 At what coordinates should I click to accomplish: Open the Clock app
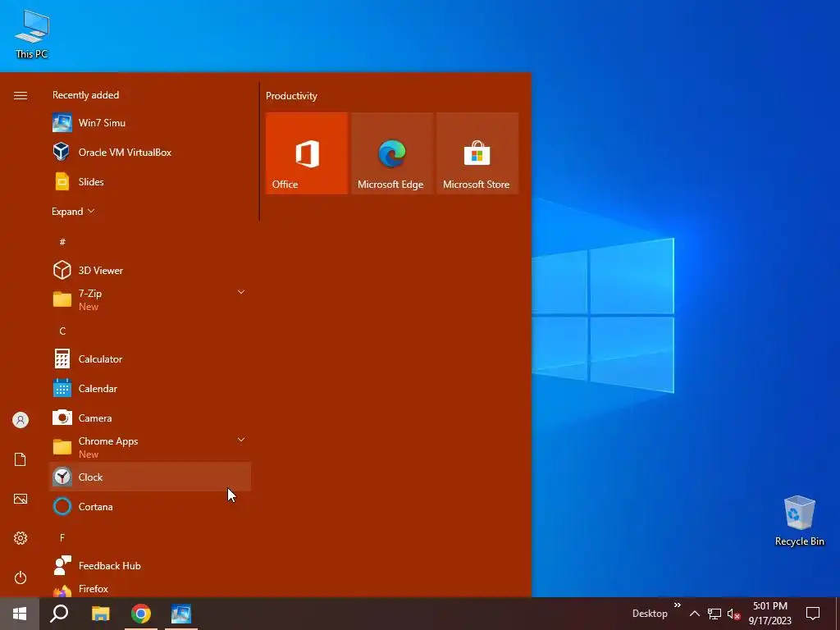pos(150,477)
